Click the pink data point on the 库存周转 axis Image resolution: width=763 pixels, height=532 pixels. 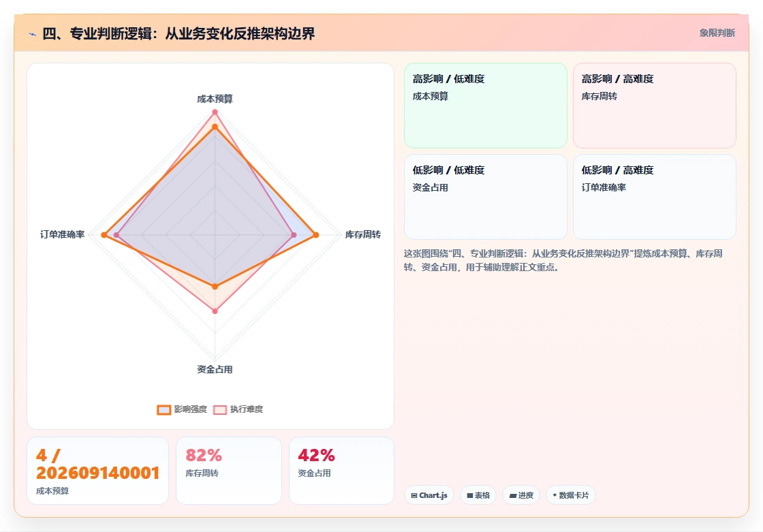tap(294, 235)
